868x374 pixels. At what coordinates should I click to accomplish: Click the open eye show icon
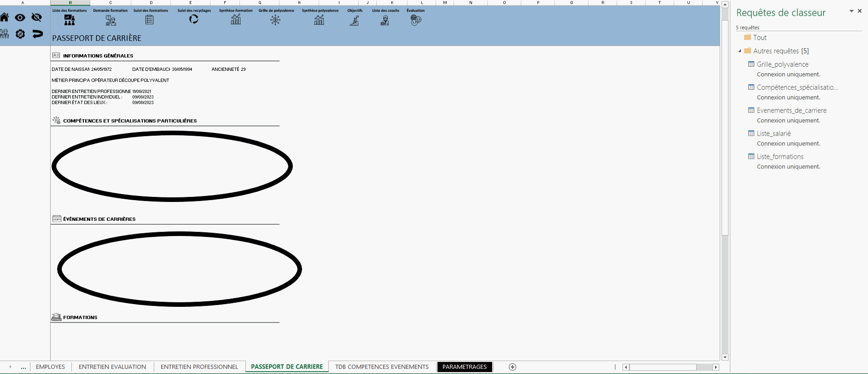pyautogui.click(x=20, y=17)
